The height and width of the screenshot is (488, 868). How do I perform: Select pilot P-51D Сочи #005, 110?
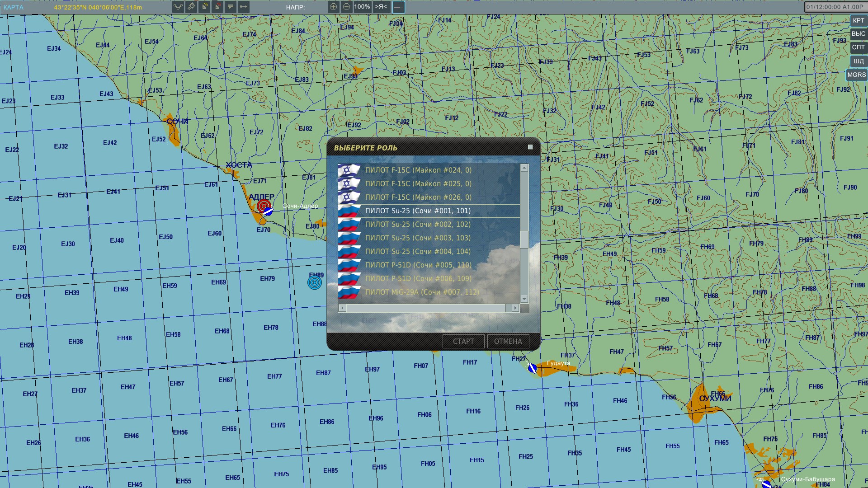tap(429, 265)
